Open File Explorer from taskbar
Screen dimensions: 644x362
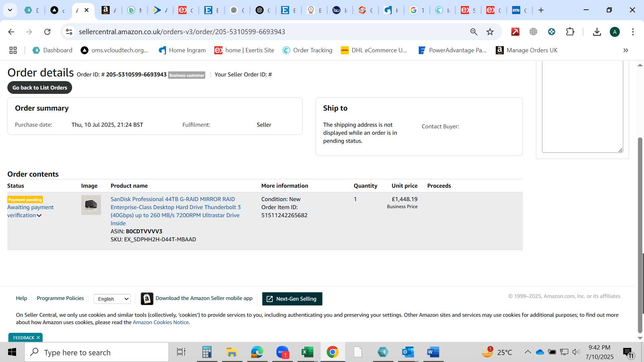(x=232, y=352)
